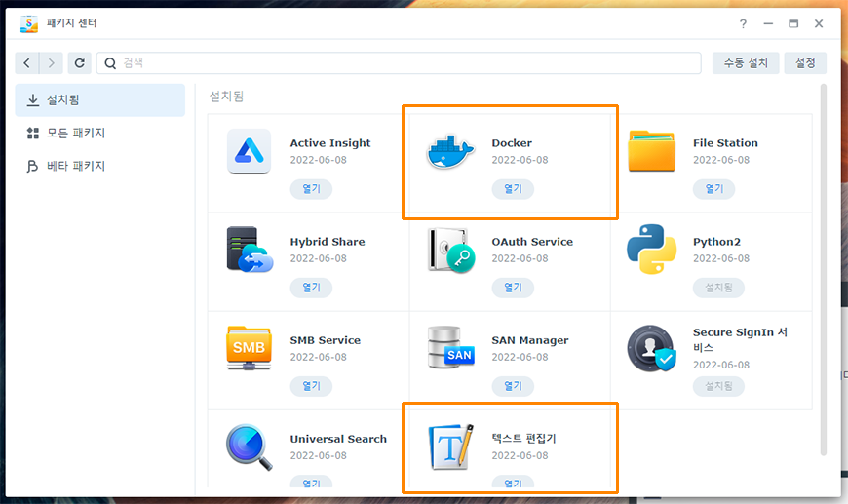Click the 설치됨 button under Secure SignIn
This screenshot has width=848, height=504.
(x=718, y=386)
